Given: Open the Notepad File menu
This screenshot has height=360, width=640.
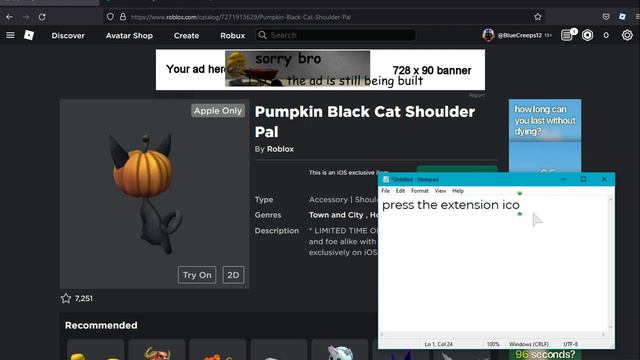Looking at the screenshot, I should [x=385, y=191].
